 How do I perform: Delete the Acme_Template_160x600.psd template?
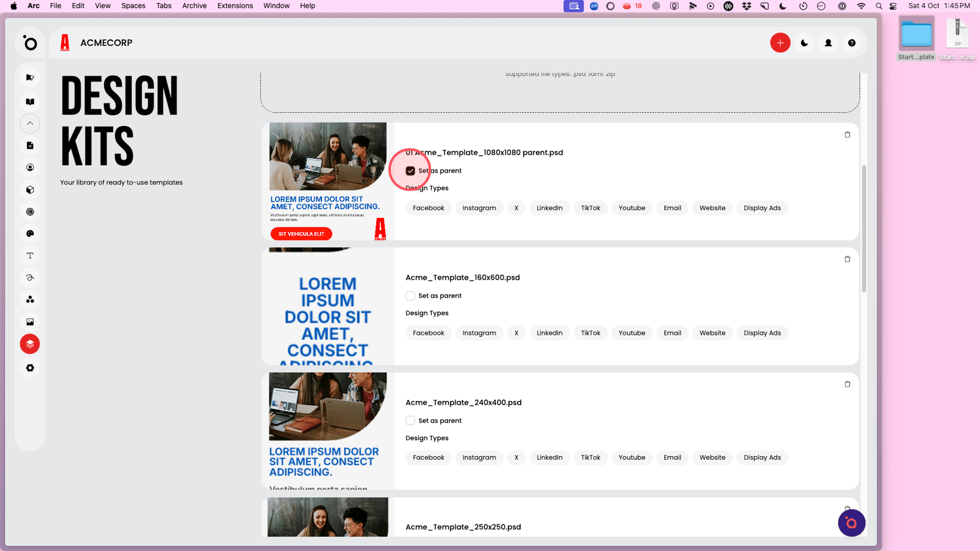coord(847,260)
